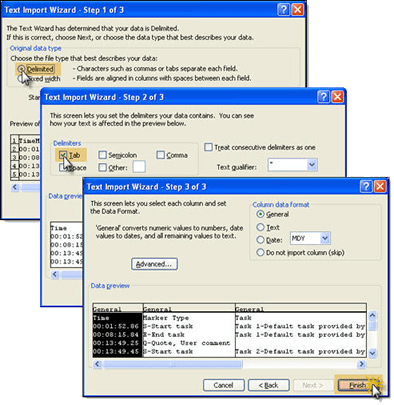Click the Other delimiter text field
This screenshot has height=405, width=394.
(139, 167)
